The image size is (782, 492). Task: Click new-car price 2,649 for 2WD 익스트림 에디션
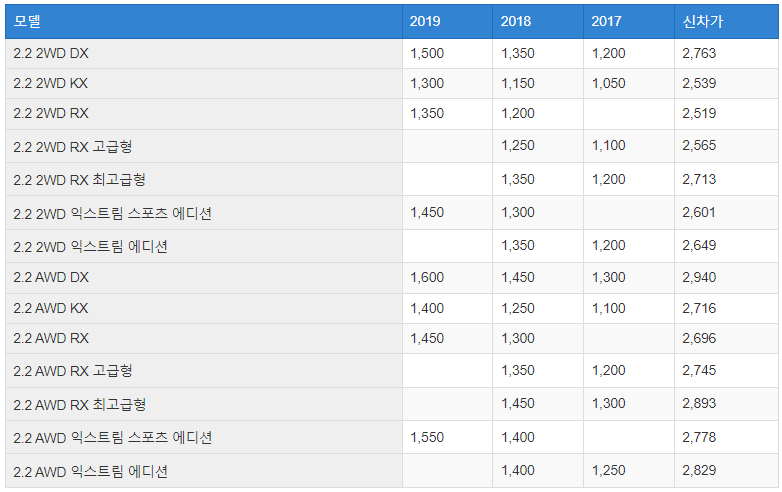point(699,245)
